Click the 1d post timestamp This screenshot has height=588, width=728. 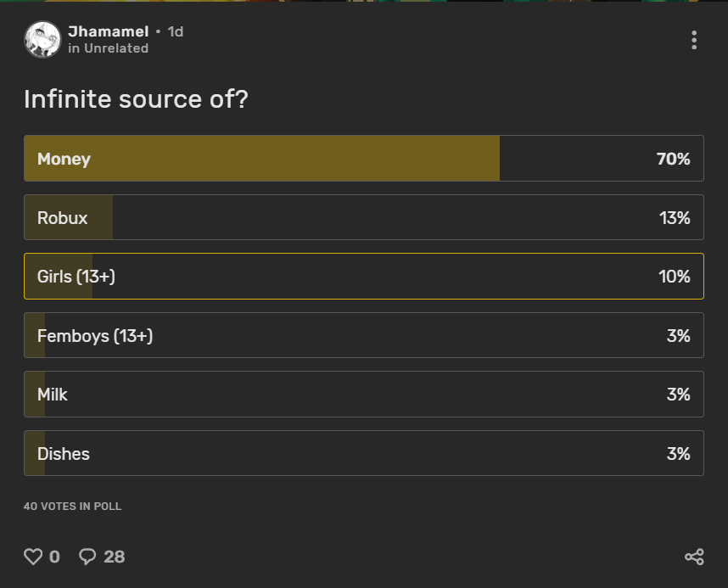(176, 31)
